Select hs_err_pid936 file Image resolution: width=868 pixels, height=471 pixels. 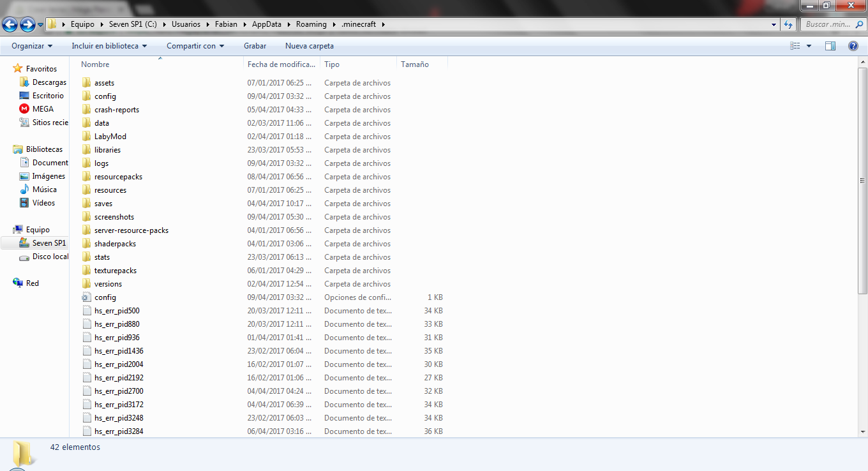pos(117,338)
